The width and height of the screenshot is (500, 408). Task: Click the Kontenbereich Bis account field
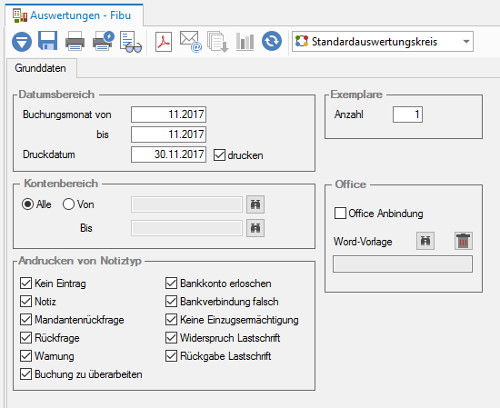(187, 228)
